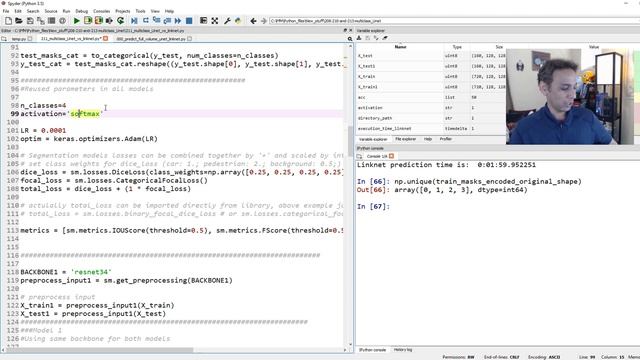Open the Debug menu
This screenshot has width=640, height=360.
point(82,11)
